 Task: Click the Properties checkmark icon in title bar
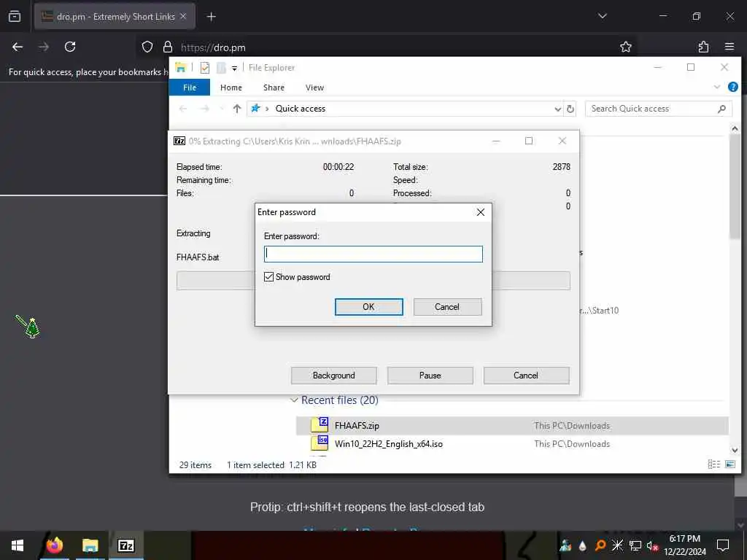(x=205, y=68)
